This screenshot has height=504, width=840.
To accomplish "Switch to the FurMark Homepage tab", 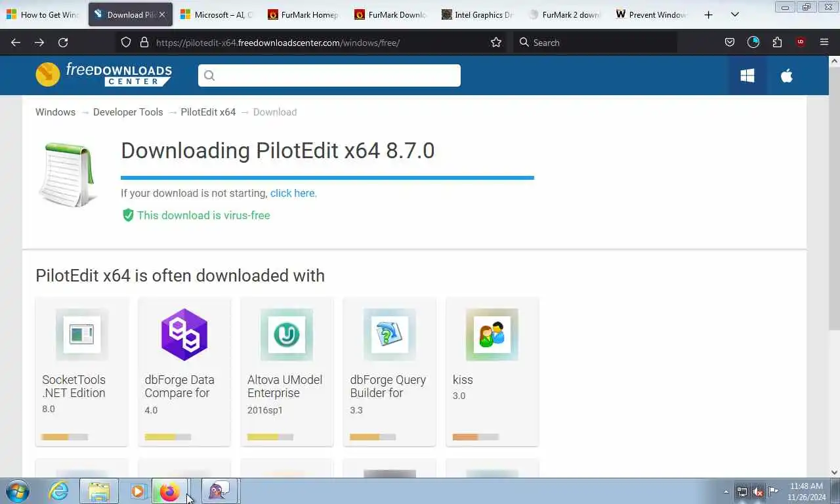I will coord(303,14).
